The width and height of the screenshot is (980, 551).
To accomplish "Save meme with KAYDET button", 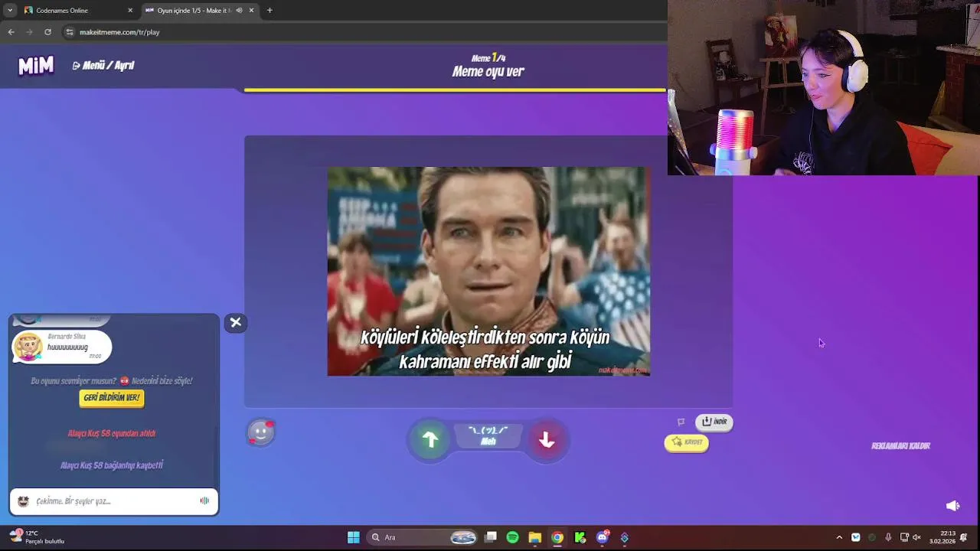I will (686, 442).
